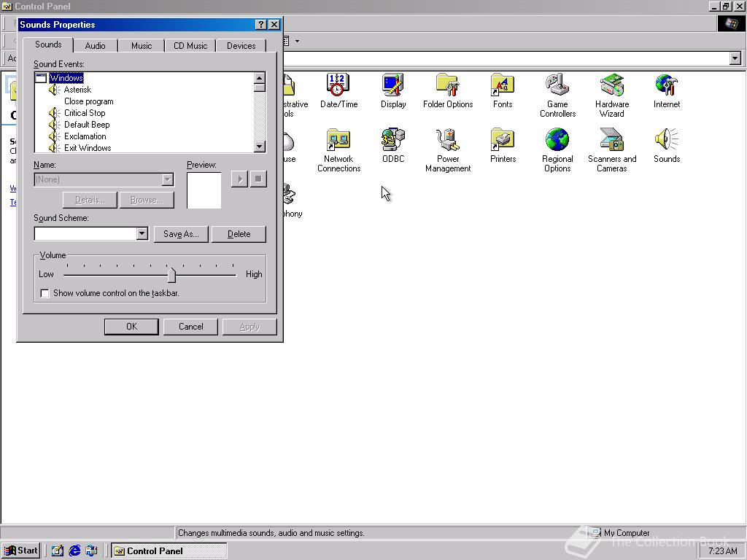Select Default Beep sound event text
The width and height of the screenshot is (747, 560).
click(x=87, y=125)
